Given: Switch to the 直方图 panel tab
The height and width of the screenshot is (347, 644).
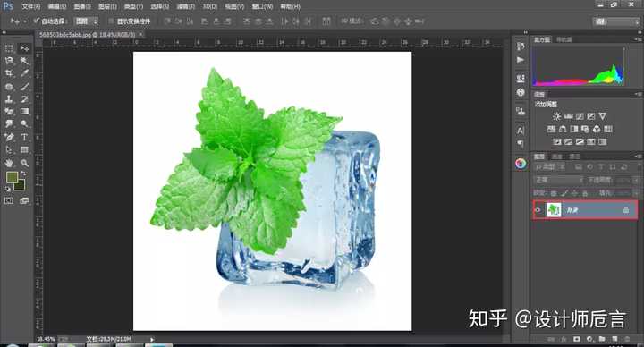Looking at the screenshot, I should coord(542,39).
